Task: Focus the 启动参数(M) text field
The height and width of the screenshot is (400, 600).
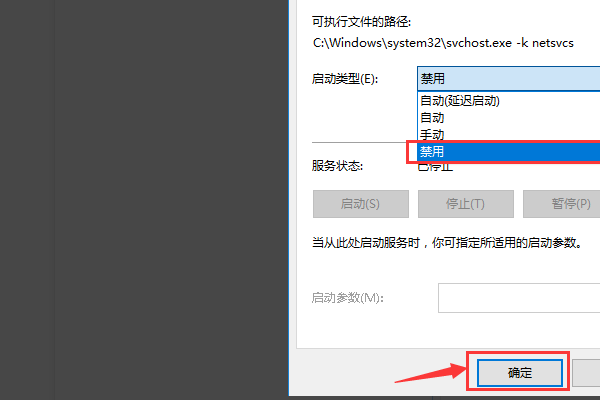Action: (x=519, y=298)
